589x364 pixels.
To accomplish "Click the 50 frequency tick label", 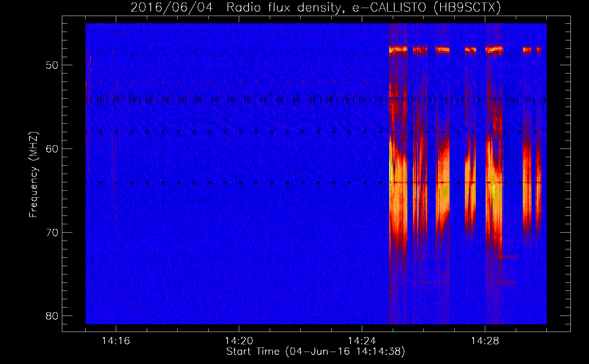I will [x=52, y=65].
